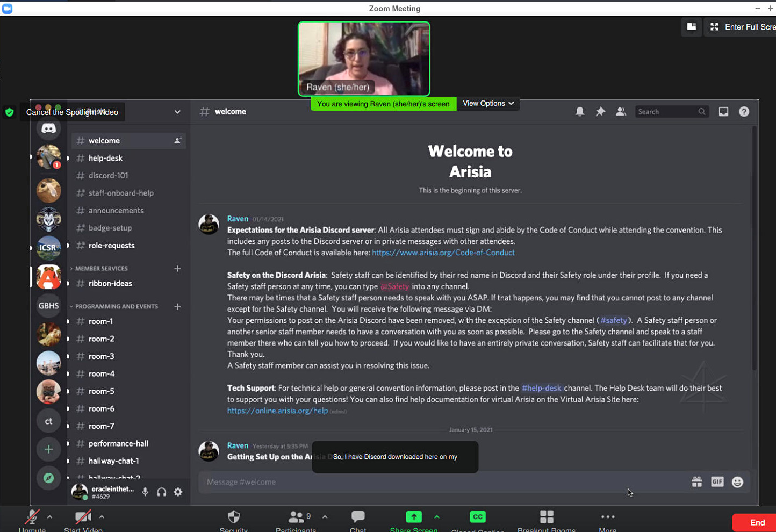Toggle Discord headphone deafen

[161, 492]
